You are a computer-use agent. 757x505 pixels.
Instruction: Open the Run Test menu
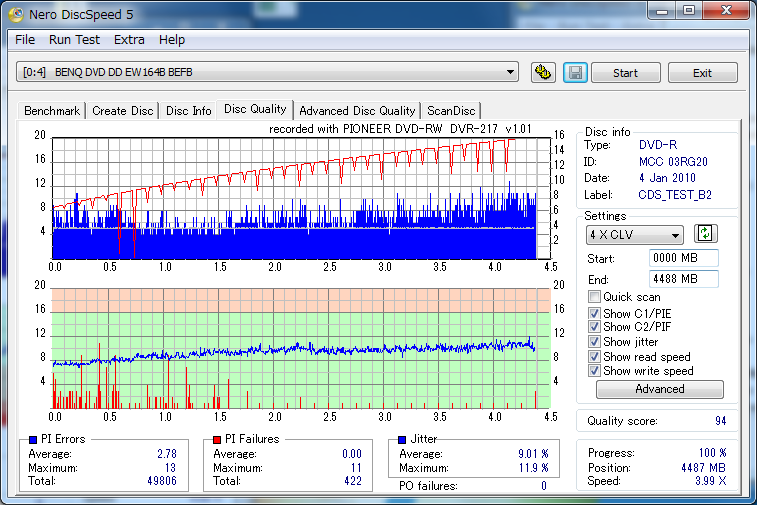tap(74, 40)
